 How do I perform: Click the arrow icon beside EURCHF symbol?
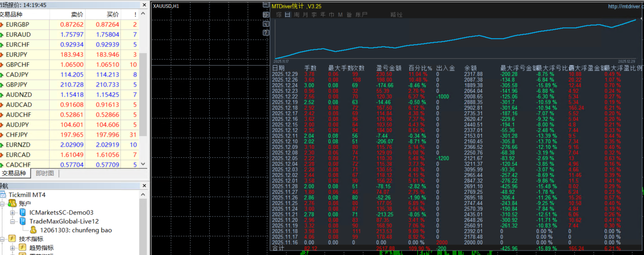[x=2, y=45]
